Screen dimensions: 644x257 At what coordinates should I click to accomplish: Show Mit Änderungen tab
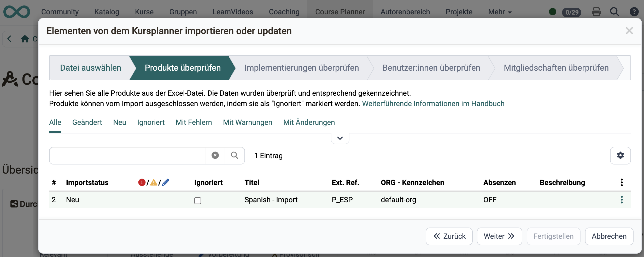309,123
